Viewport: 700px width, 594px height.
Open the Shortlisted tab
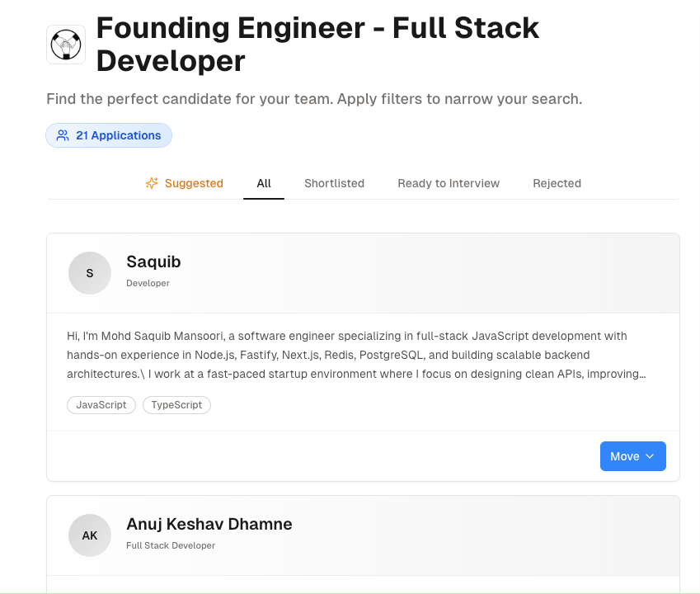(334, 183)
